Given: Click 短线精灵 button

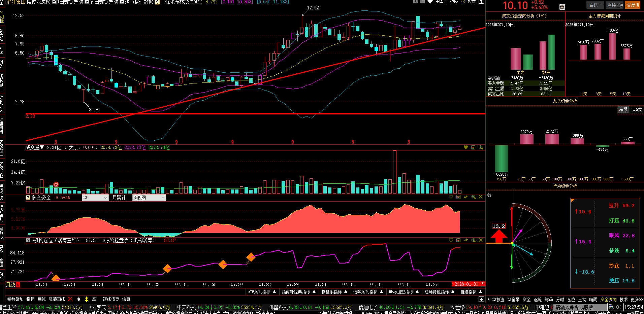Looking at the screenshot, I should click(x=111, y=299).
